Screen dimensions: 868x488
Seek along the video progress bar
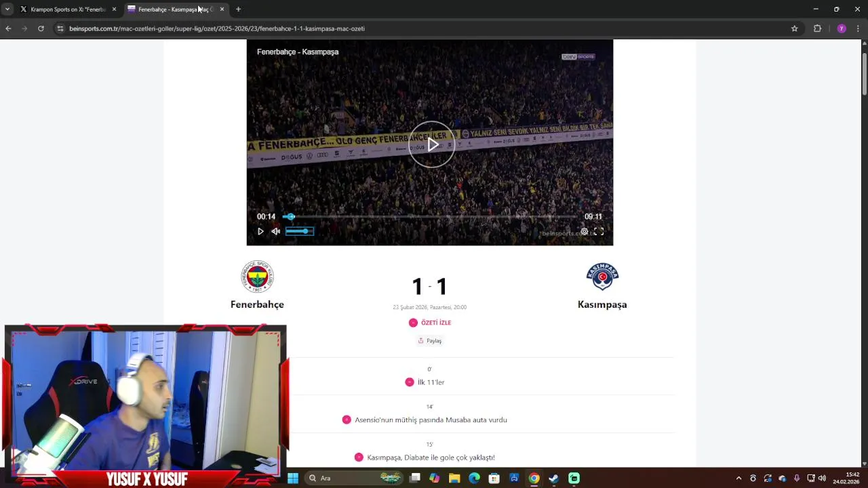pos(429,217)
